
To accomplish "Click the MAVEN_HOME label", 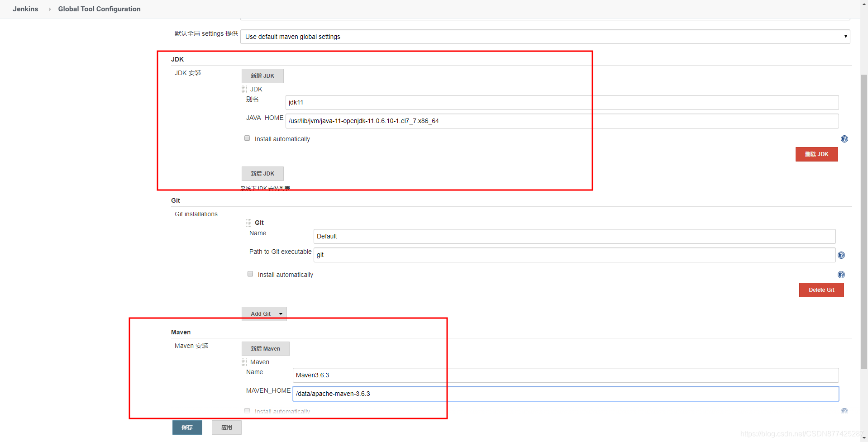I will [x=268, y=390].
